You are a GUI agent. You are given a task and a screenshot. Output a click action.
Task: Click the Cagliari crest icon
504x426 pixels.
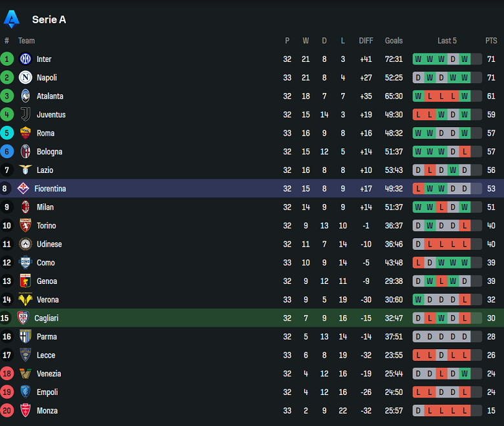coord(23,318)
